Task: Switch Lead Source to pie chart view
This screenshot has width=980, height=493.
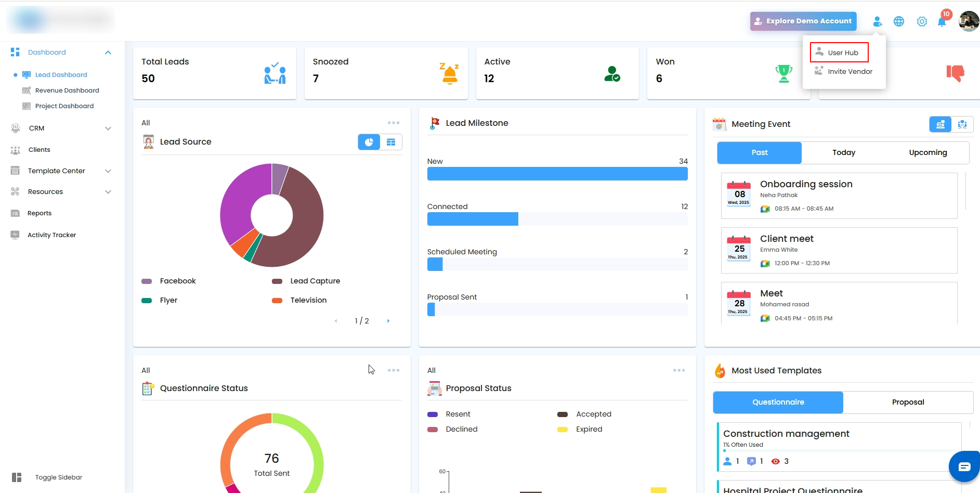Action: (x=369, y=142)
